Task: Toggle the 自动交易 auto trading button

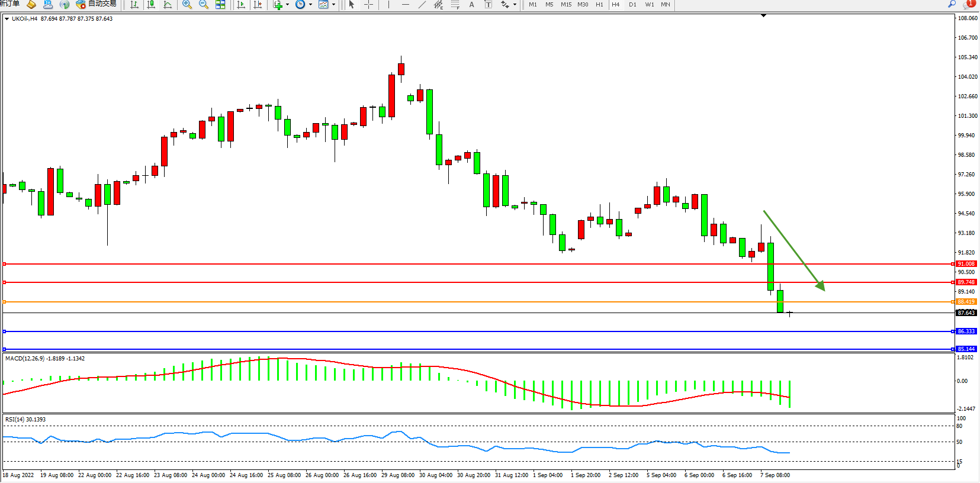Action: pyautogui.click(x=97, y=4)
